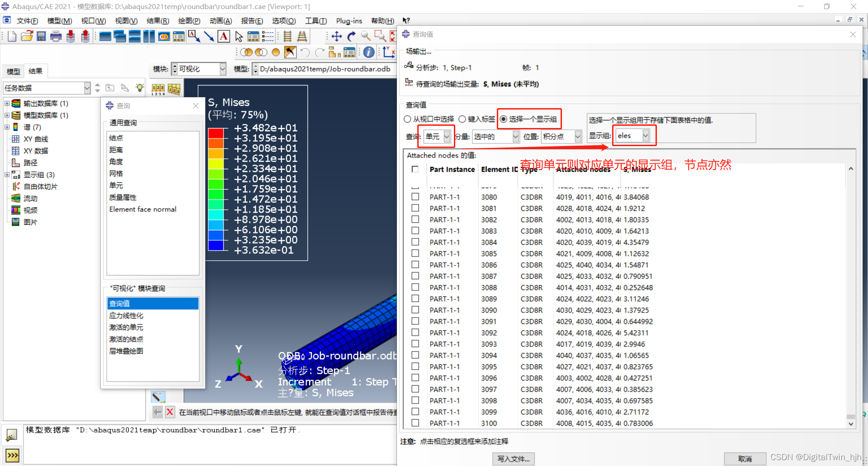Viewport: 868px width, 466px height.
Task: Switch to the 结果 tab
Action: [x=35, y=71]
